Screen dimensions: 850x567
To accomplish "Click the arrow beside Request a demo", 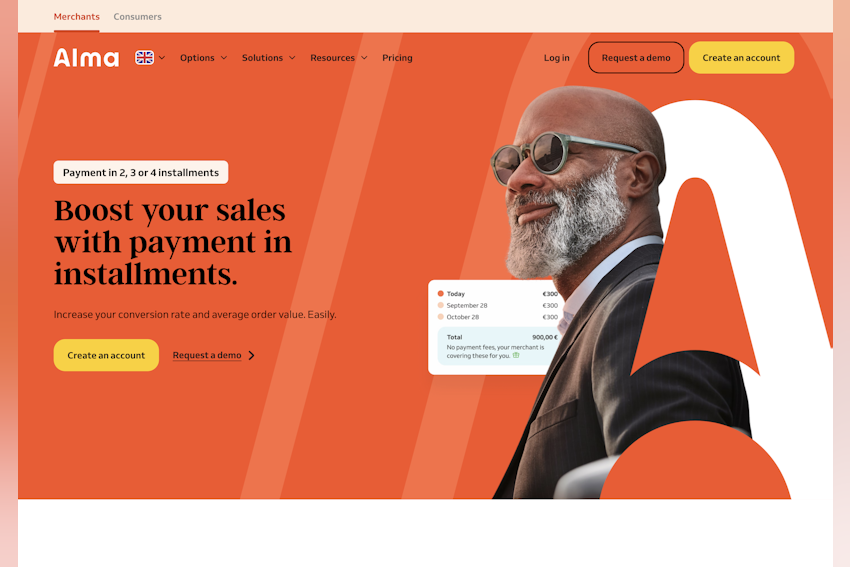I will tap(252, 355).
